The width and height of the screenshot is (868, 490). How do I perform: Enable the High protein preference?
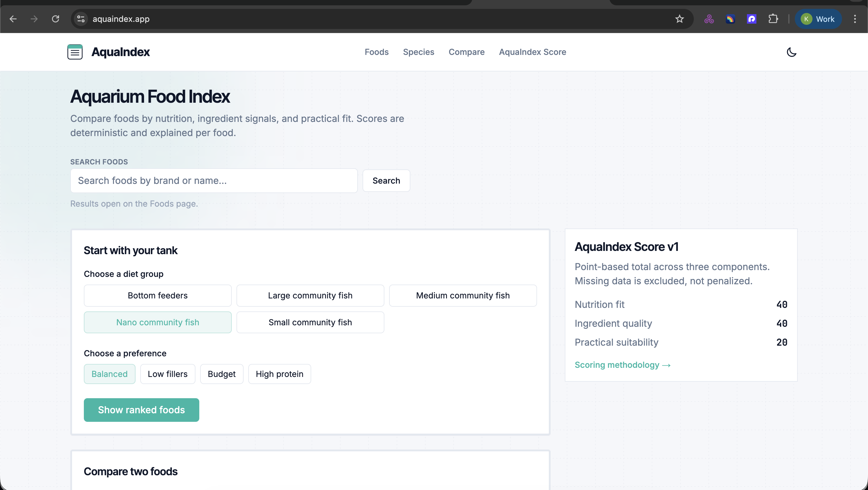click(279, 374)
